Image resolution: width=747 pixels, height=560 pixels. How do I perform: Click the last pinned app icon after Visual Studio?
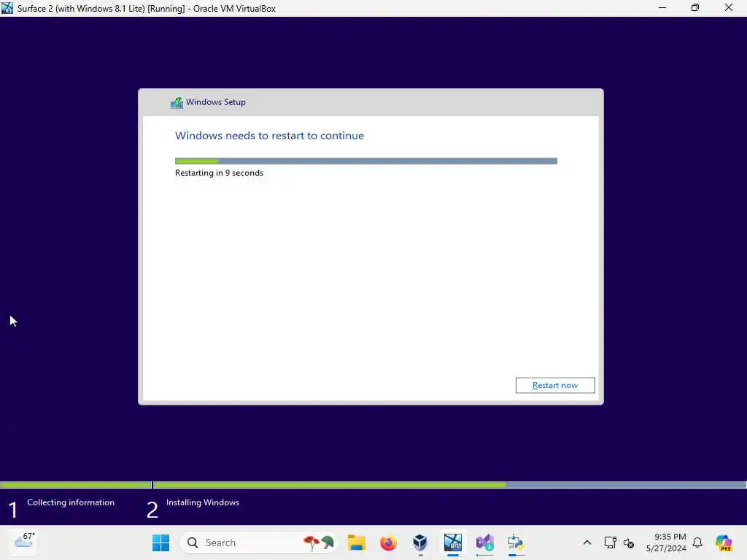pos(516,542)
